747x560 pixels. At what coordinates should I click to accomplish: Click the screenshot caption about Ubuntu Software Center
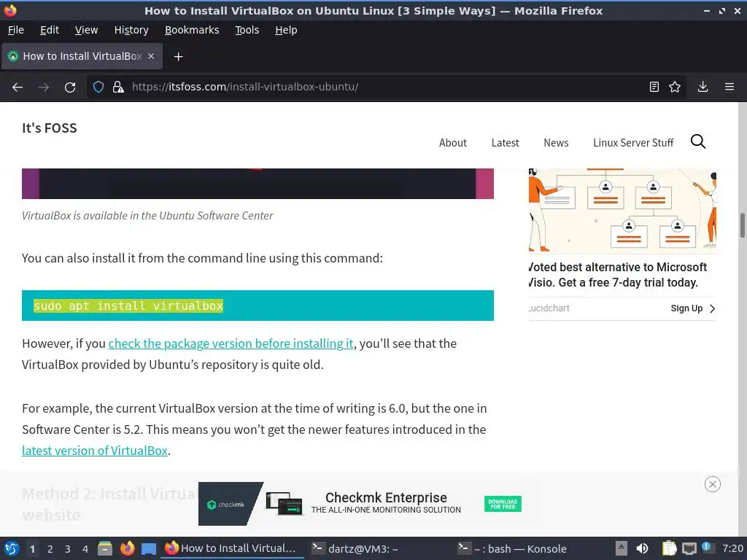click(x=147, y=215)
